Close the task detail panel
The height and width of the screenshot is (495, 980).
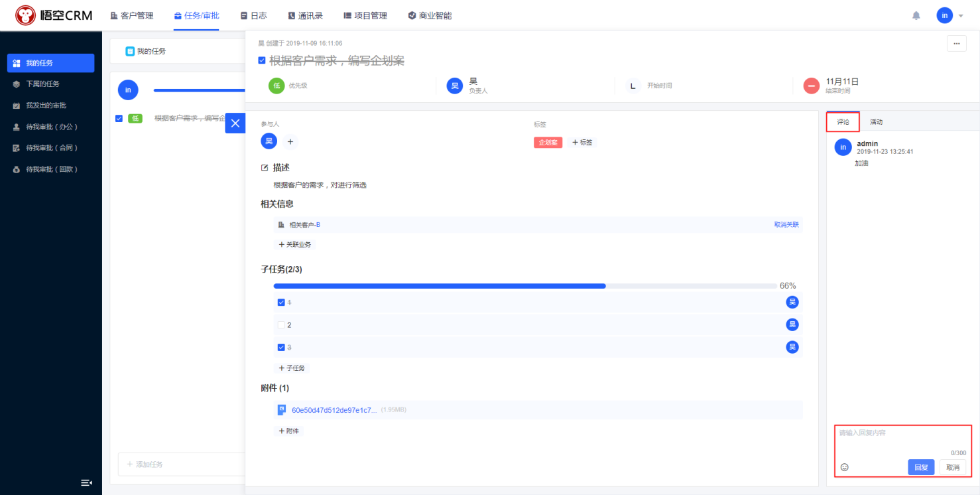coord(235,123)
